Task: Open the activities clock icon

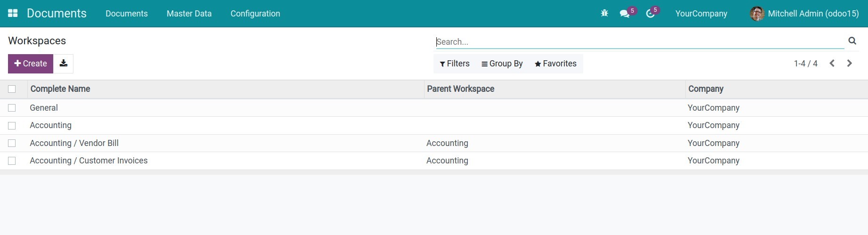Action: point(650,14)
